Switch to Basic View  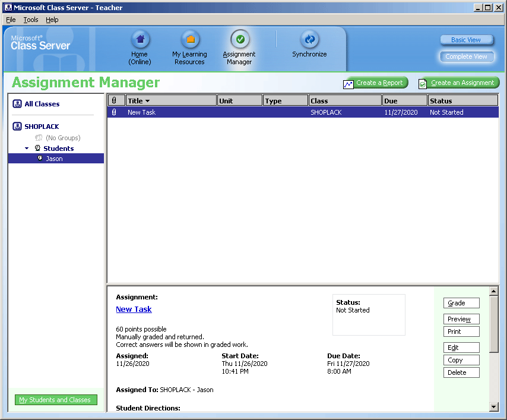466,40
